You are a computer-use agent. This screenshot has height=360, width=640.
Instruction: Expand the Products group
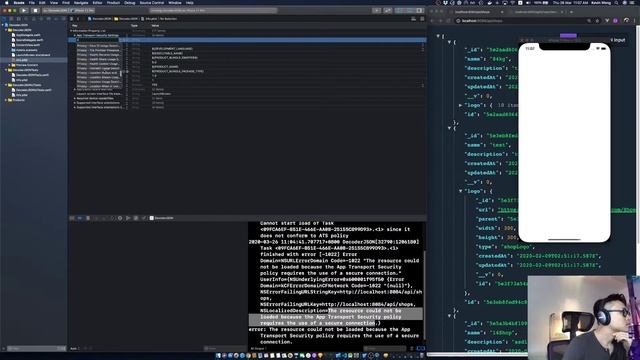click(6, 100)
